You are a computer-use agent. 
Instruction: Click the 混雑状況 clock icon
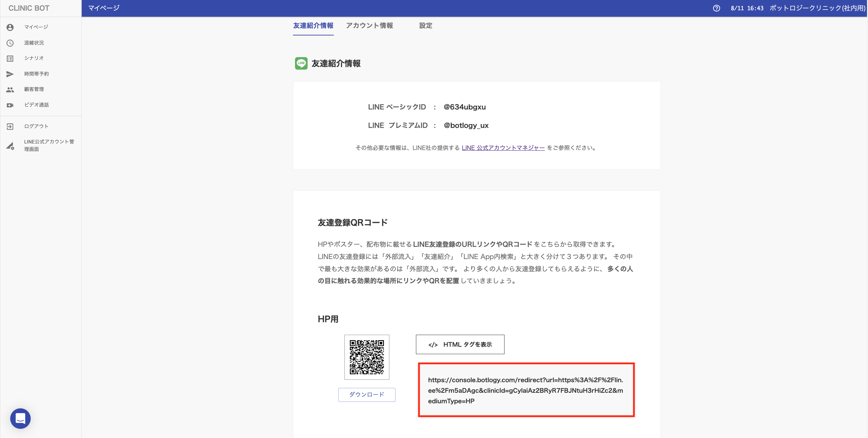click(10, 43)
